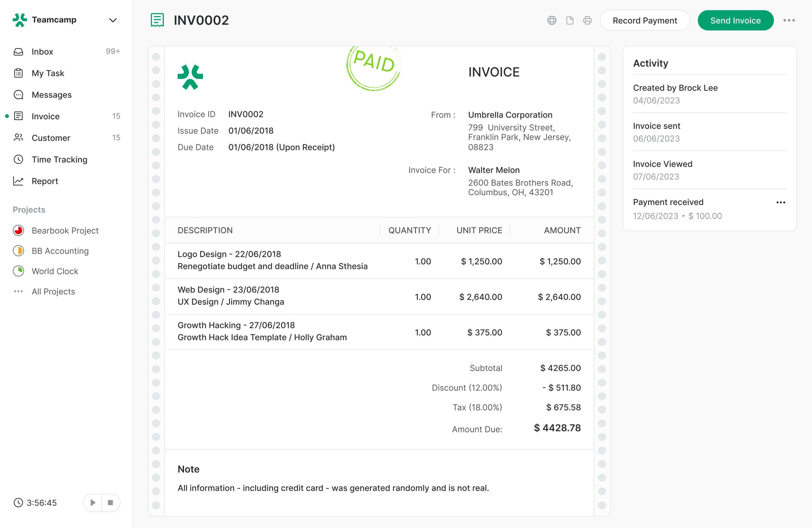812x528 pixels.
Task: Click the print invoice icon
Action: (x=587, y=21)
